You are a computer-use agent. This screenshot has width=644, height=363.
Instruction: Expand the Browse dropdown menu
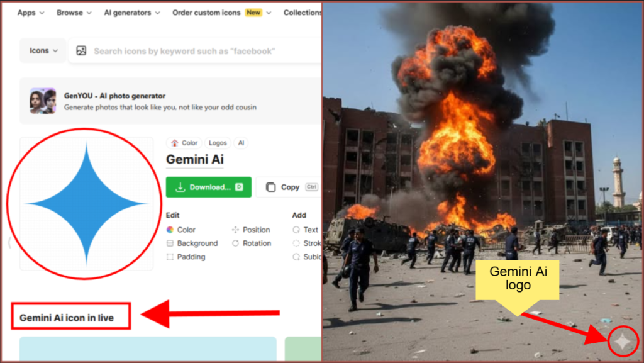tap(74, 13)
